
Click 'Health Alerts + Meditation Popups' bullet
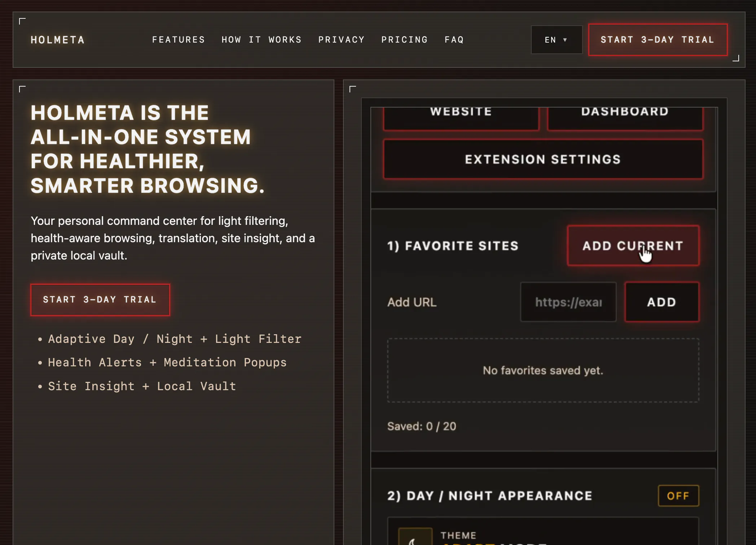tap(167, 362)
